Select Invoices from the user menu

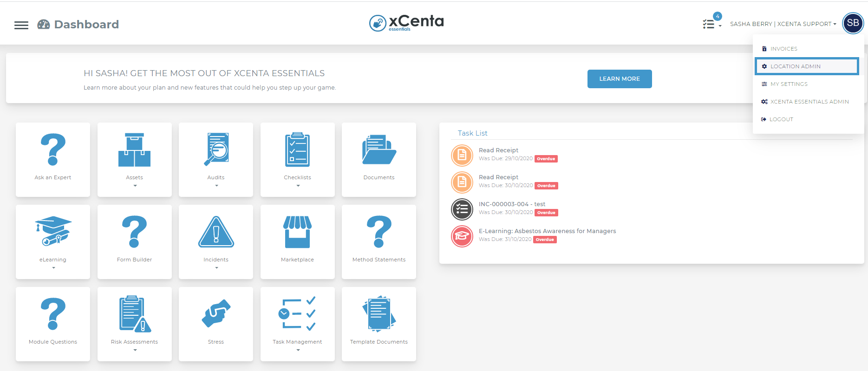click(808, 49)
